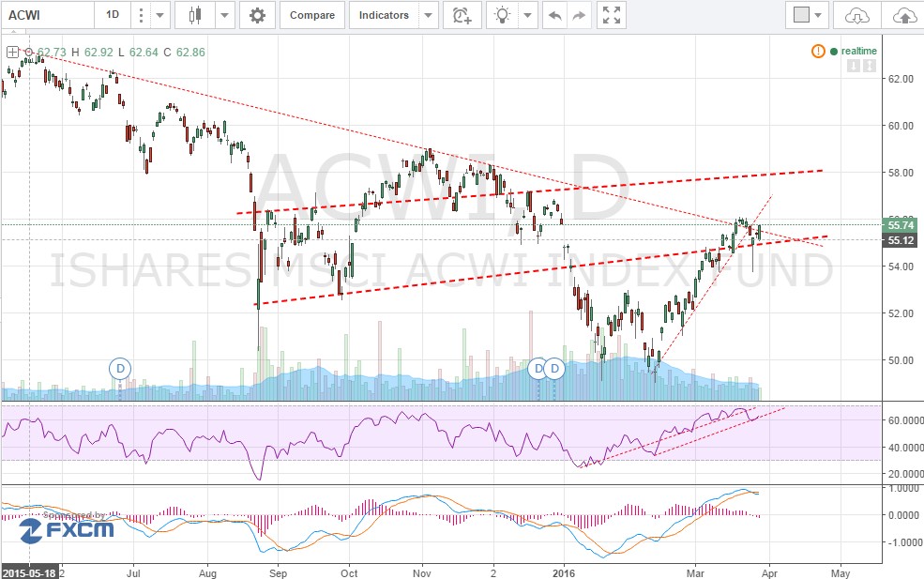
Task: Create an alert with the alarm clock icon
Action: [462, 15]
